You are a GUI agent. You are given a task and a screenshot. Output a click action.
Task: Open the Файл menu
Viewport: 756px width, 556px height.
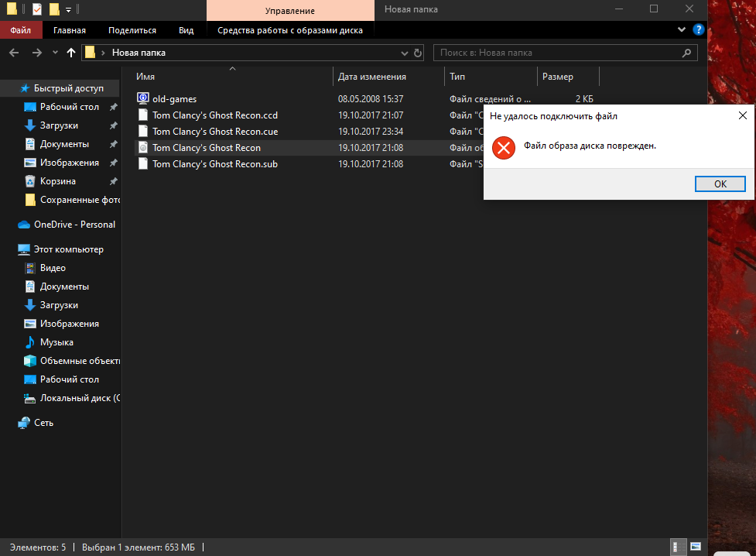pos(21,30)
